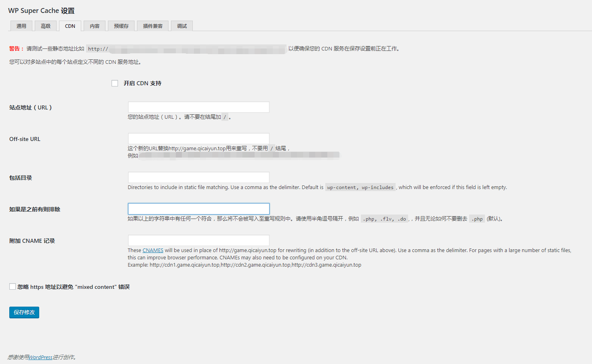The width and height of the screenshot is (592, 364).
Task: Follow the WordPress footer link
Action: pyautogui.click(x=40, y=357)
